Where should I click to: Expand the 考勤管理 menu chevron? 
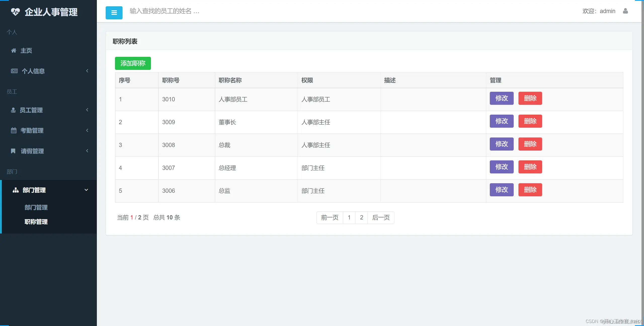(x=87, y=130)
